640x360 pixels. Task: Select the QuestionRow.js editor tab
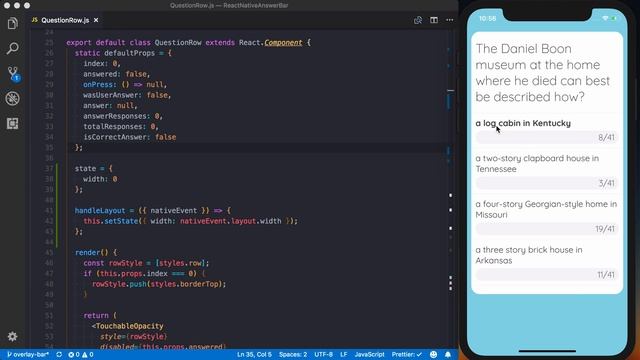coord(65,20)
